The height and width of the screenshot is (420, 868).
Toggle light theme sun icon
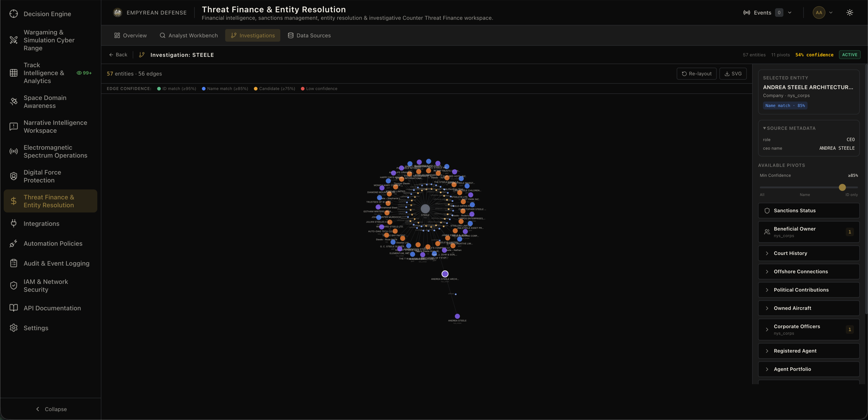click(850, 13)
